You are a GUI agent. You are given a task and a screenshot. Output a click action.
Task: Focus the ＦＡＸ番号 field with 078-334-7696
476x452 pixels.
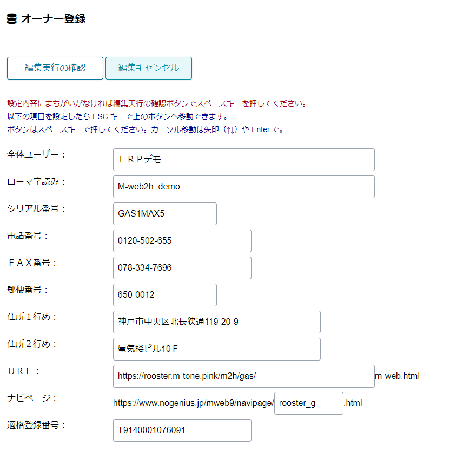coord(182,268)
